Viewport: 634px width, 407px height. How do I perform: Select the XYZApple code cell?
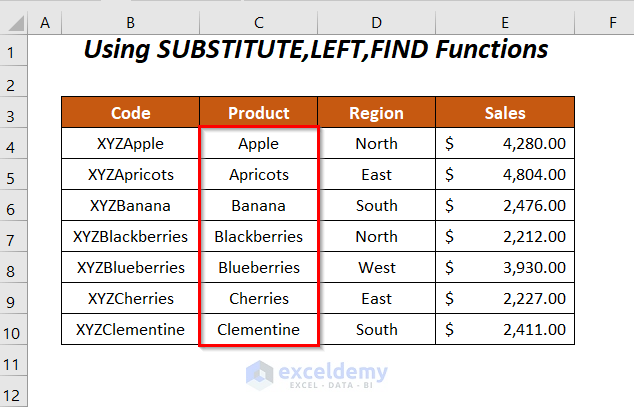[x=130, y=144]
